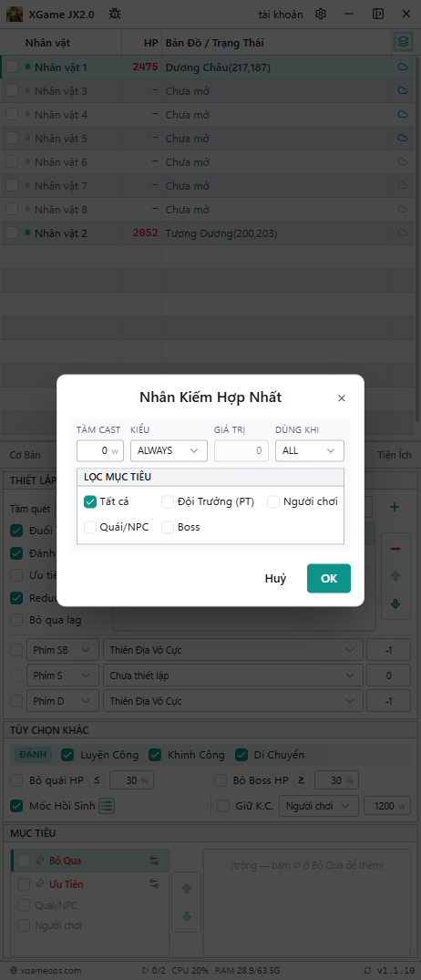Click the 1200 distance field
Viewport: 421px width, 980px height.
coord(387,806)
